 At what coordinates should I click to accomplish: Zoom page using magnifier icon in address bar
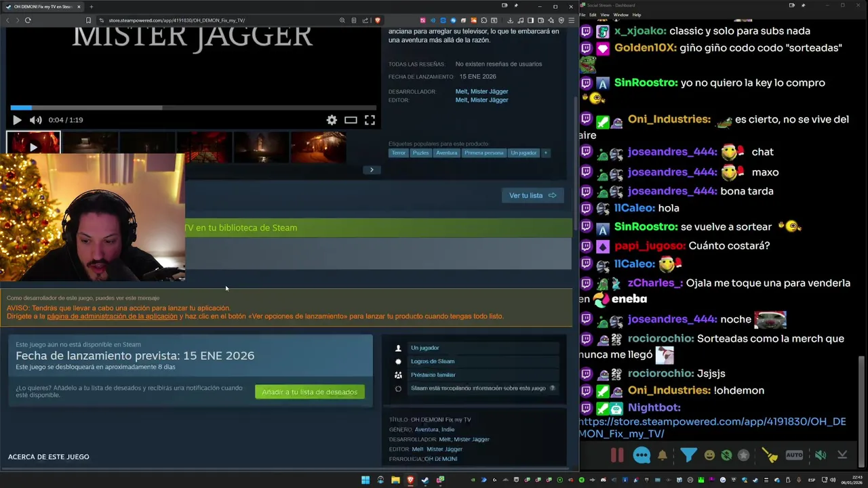coord(342,20)
